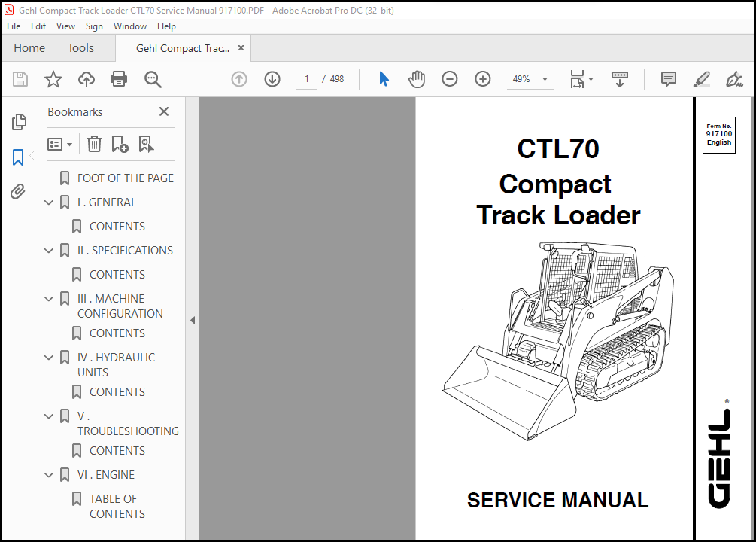Screen dimensions: 756x542
Task: Click the cloud upload icon
Action: (x=87, y=79)
